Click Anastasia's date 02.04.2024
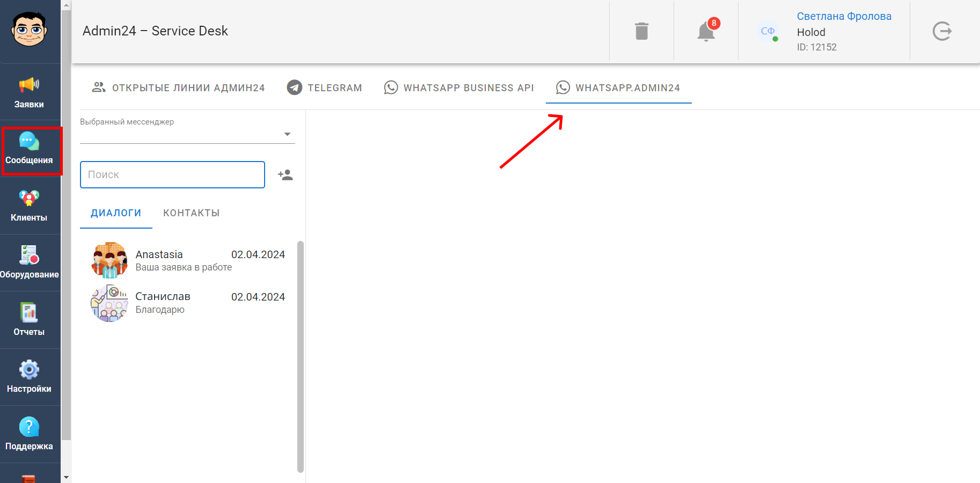980x483 pixels. pyautogui.click(x=258, y=254)
